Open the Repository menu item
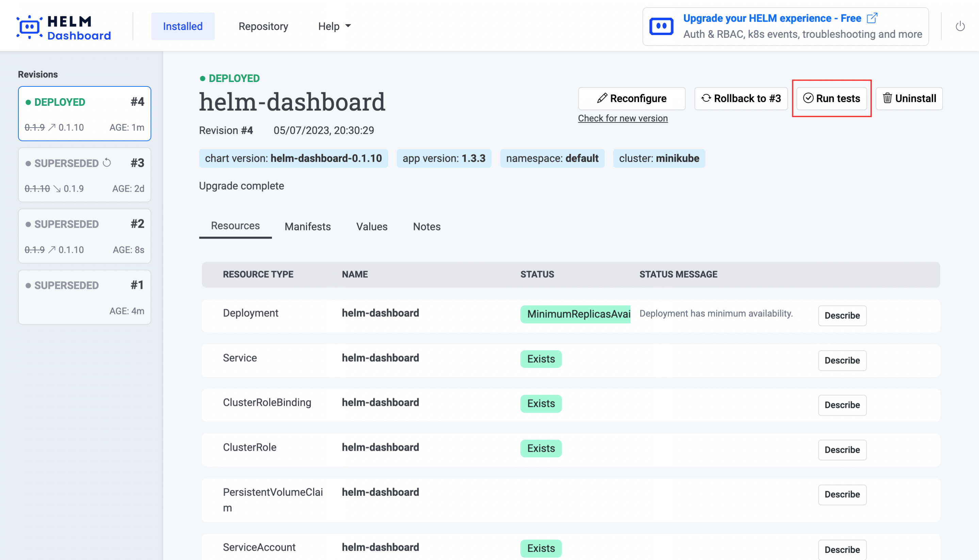 click(263, 26)
